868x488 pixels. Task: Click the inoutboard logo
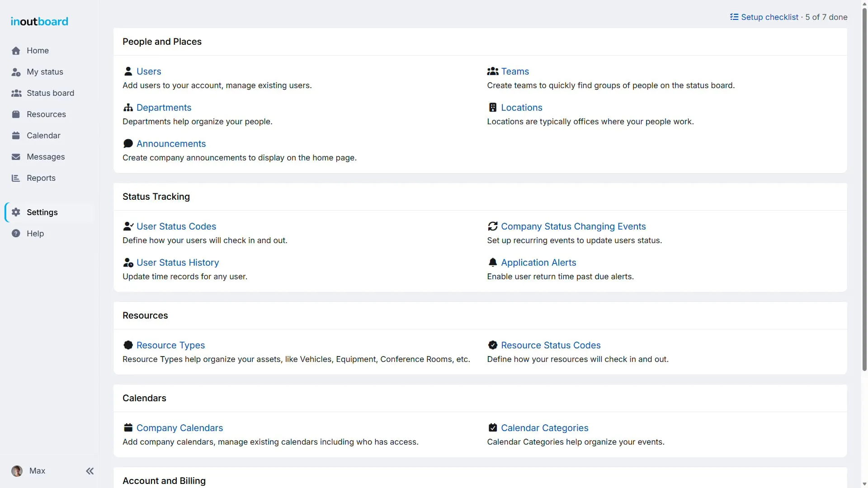39,21
